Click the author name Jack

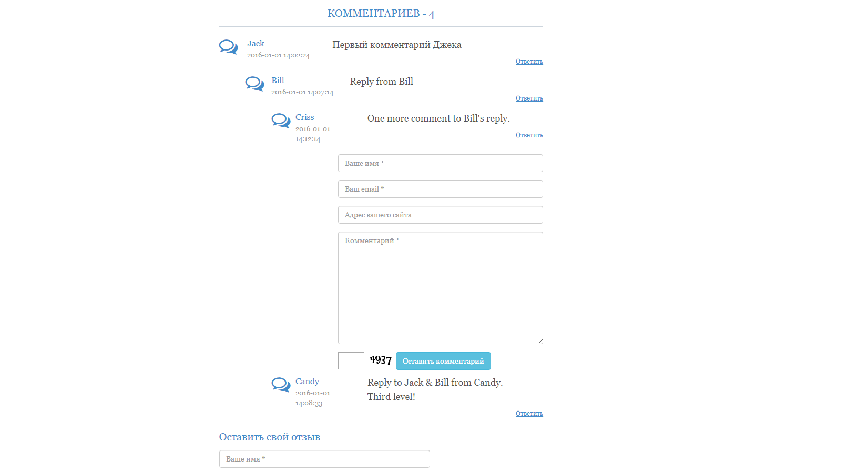tap(256, 44)
